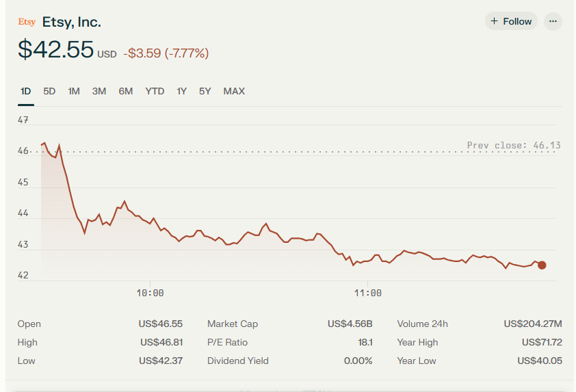Screen dimensions: 576x392
Task: Click the Low value US$42.37
Action: pyautogui.click(x=161, y=361)
